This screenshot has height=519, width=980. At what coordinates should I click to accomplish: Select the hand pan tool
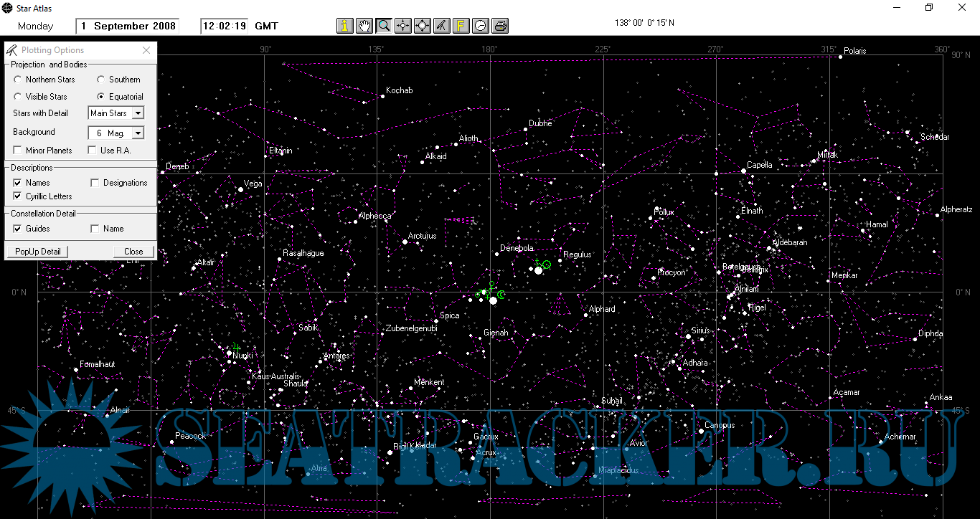(x=364, y=26)
